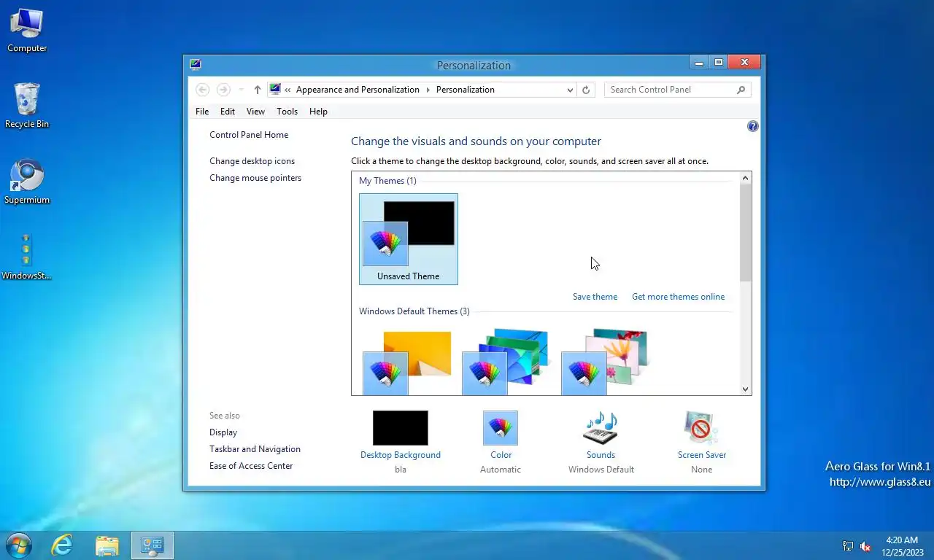Select the Unsaved Theme thumbnail
Image resolution: width=934 pixels, height=560 pixels.
point(409,239)
